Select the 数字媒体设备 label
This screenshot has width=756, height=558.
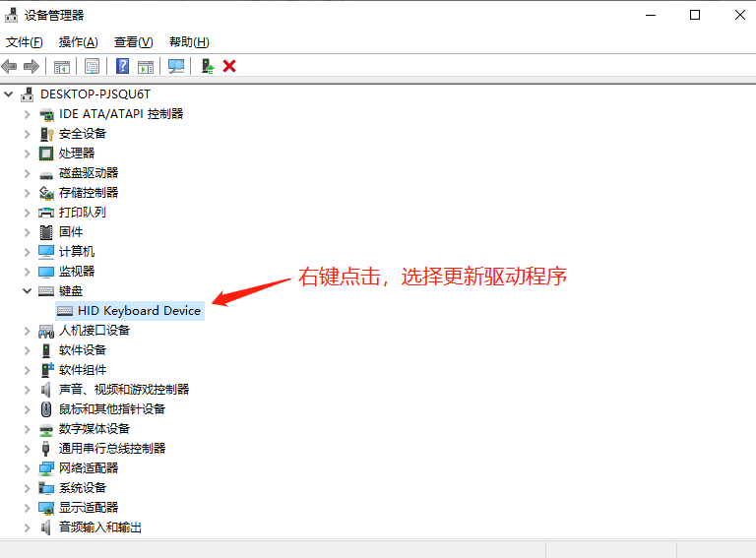[x=94, y=429]
